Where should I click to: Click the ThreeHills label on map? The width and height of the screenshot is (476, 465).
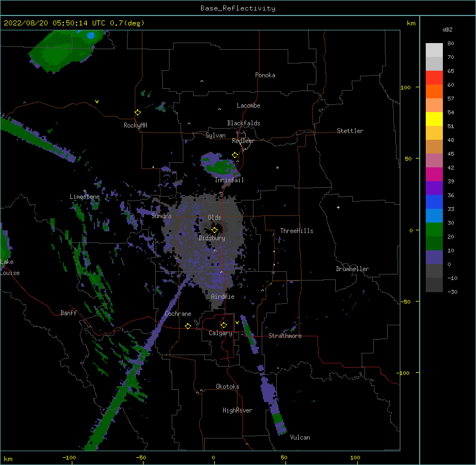(297, 231)
